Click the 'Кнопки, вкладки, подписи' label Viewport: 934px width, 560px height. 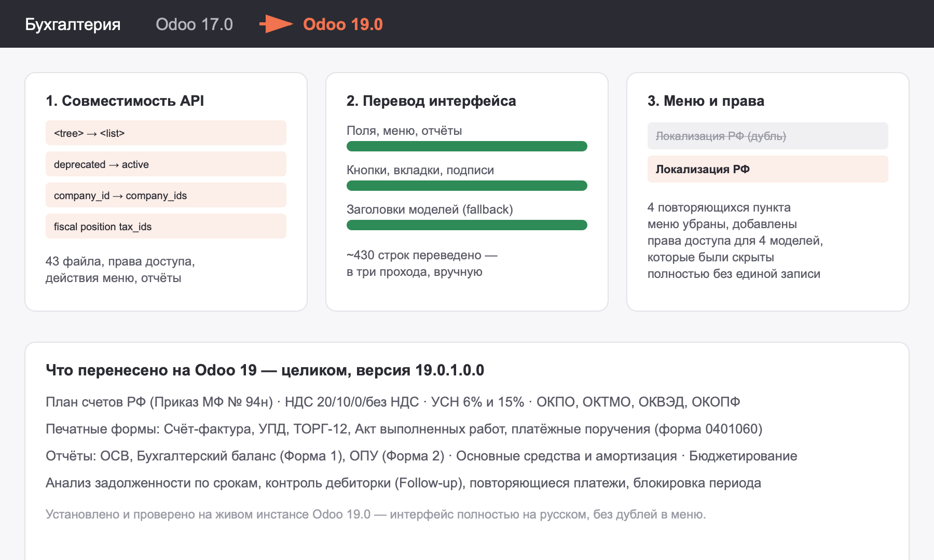point(420,170)
